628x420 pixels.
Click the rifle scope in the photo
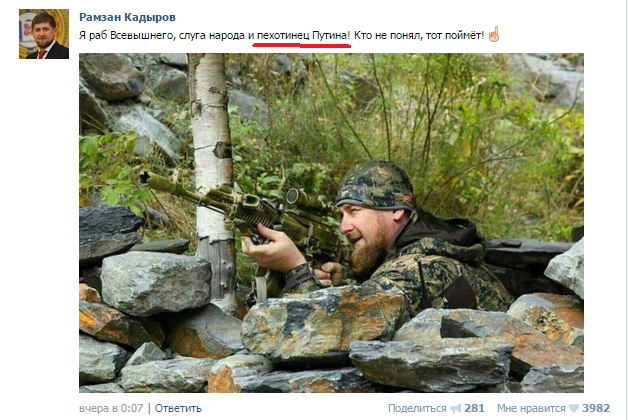310,200
